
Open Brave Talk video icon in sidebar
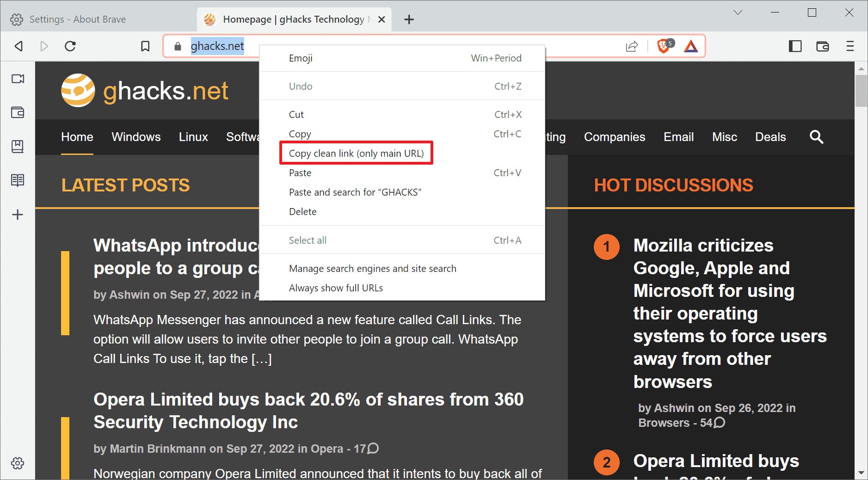tap(18, 79)
